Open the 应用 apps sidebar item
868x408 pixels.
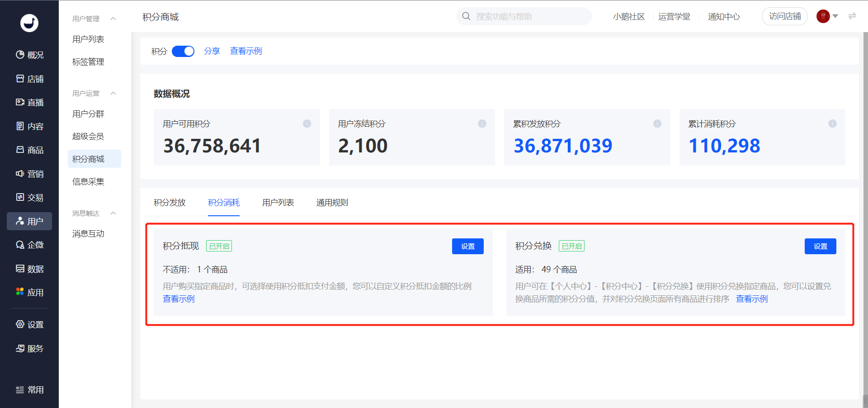[x=29, y=292]
